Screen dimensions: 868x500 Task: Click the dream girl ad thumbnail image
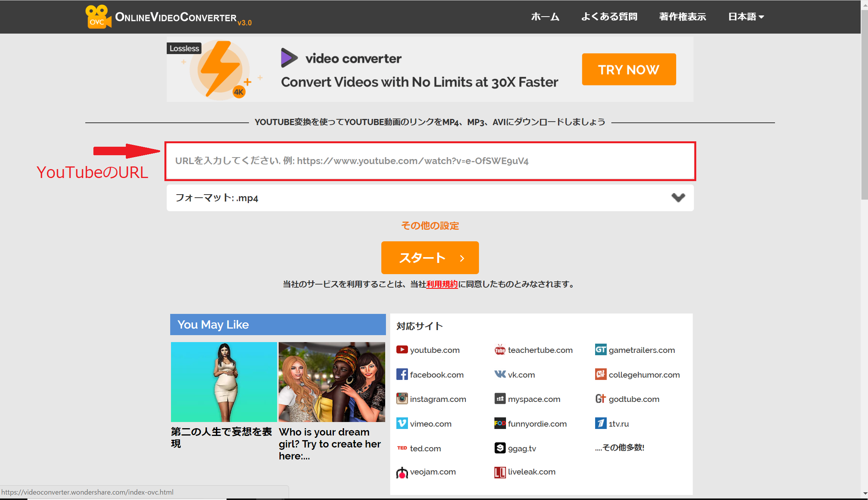332,382
